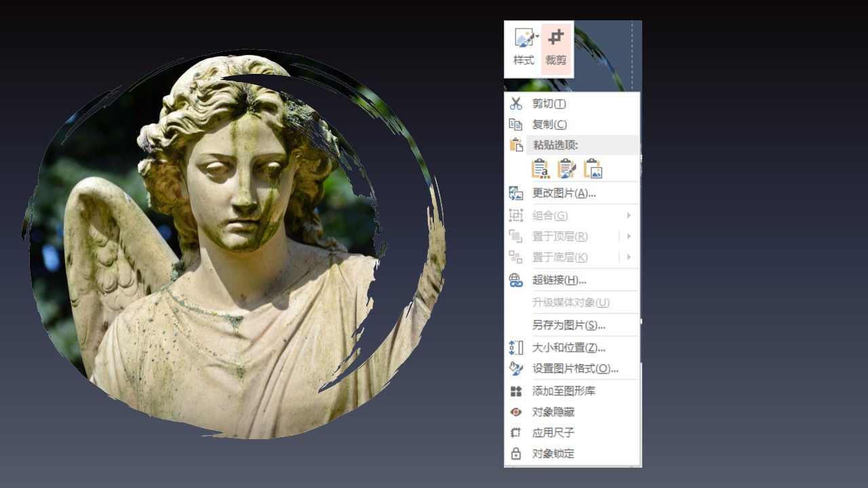Paste as picture clipboard icon
The image size is (868, 488).
point(593,169)
